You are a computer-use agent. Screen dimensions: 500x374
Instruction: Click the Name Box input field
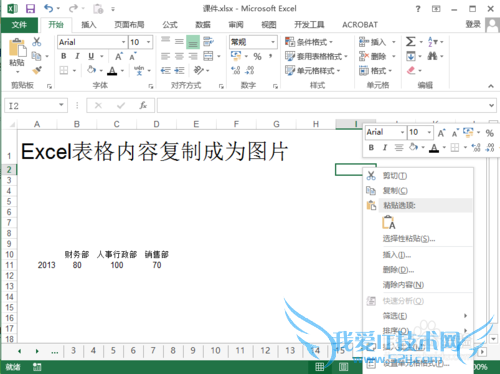coord(32,106)
